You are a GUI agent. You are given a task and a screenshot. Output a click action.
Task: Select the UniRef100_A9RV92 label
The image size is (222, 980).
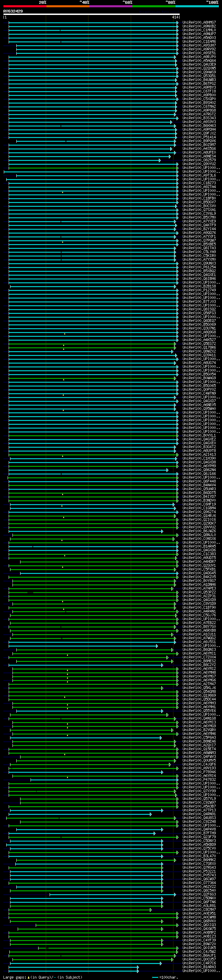click(199, 49)
